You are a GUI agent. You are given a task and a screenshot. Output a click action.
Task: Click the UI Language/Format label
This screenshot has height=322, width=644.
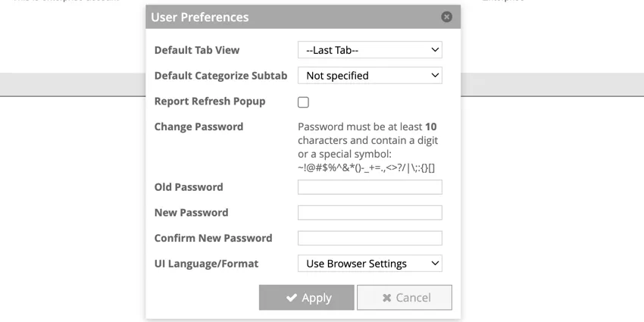pos(206,264)
